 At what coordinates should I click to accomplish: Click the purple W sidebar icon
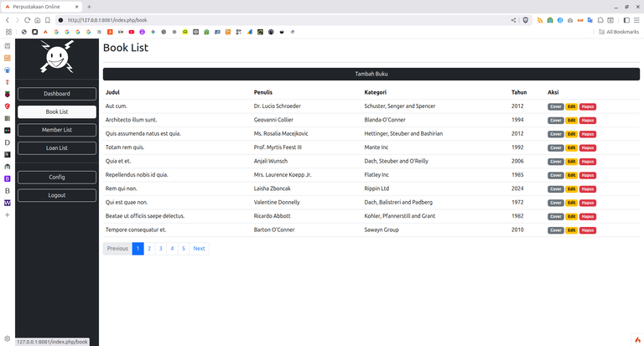[x=8, y=203]
